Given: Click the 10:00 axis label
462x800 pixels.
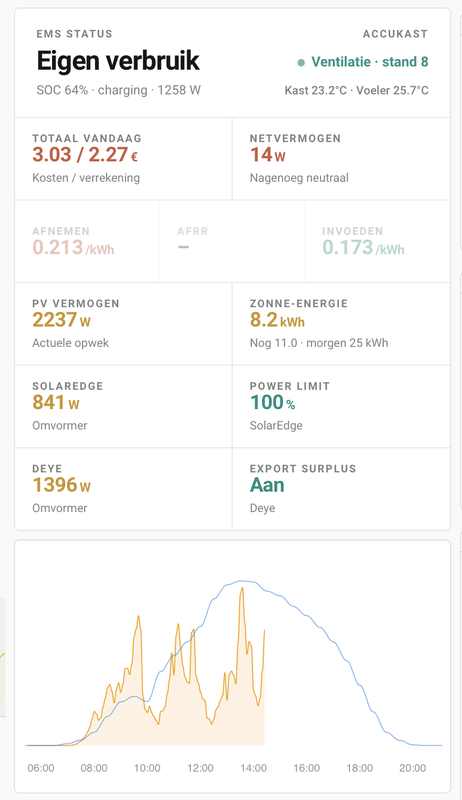Looking at the screenshot, I should coord(147,768).
